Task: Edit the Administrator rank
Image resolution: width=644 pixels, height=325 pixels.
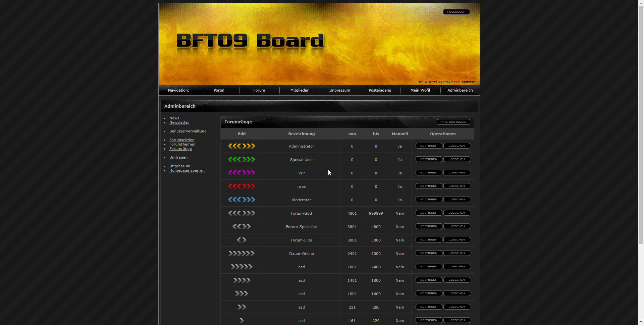Action: (x=429, y=146)
